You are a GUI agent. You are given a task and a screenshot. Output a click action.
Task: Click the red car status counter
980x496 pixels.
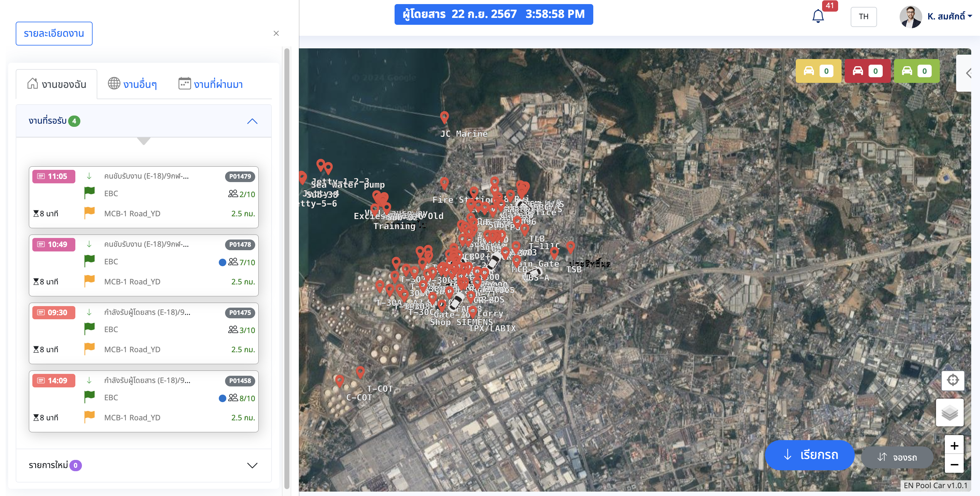tap(867, 71)
